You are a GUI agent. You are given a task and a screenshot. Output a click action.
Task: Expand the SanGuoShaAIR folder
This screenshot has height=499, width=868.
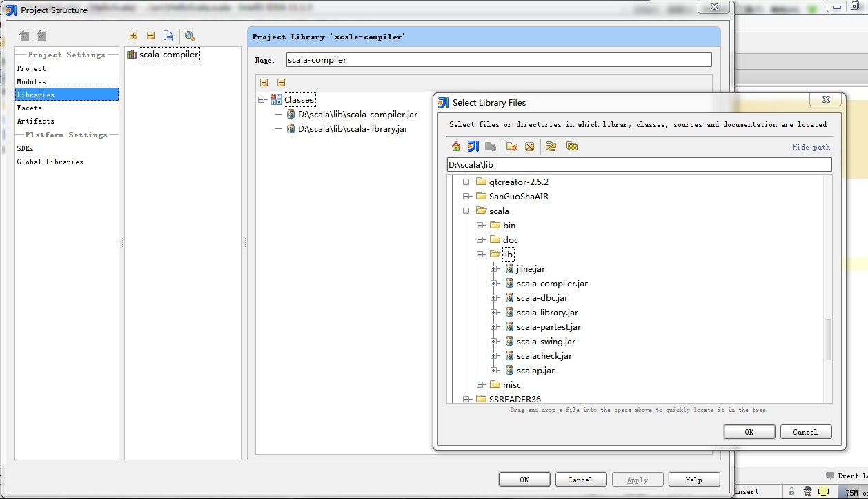466,197
